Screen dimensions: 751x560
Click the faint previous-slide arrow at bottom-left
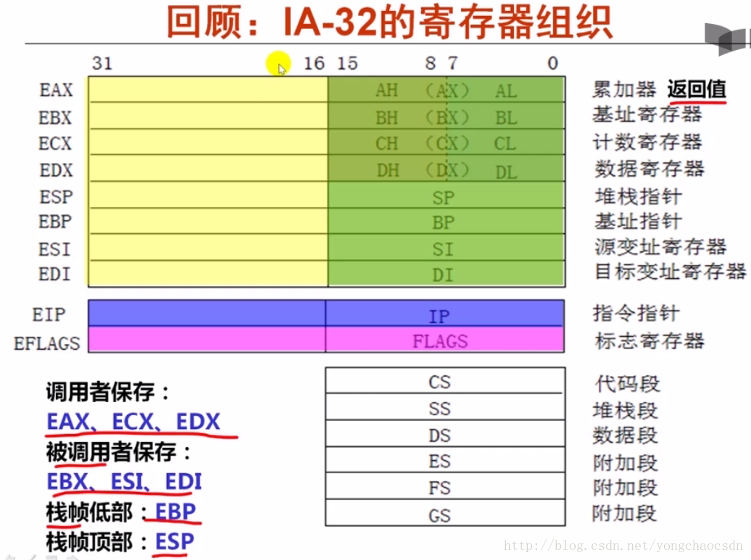(9, 556)
